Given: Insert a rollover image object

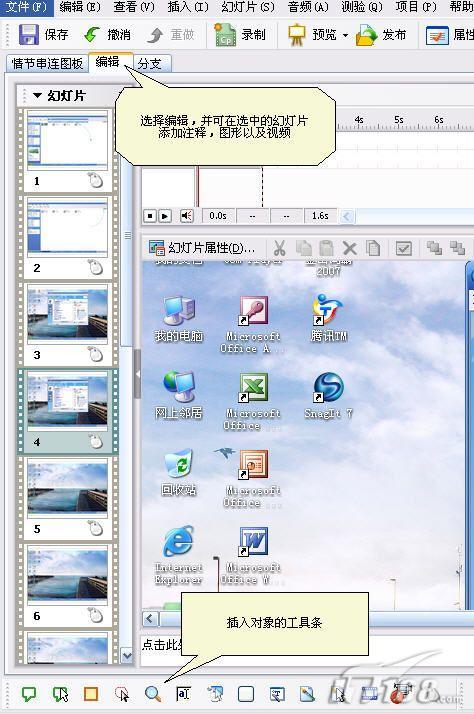Looking at the screenshot, I should 215,694.
